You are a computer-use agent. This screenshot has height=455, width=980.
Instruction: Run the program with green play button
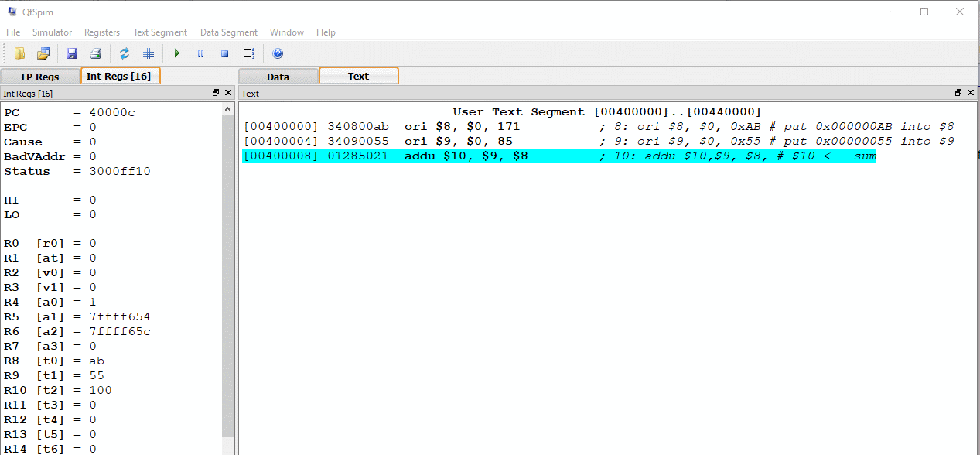[x=177, y=53]
